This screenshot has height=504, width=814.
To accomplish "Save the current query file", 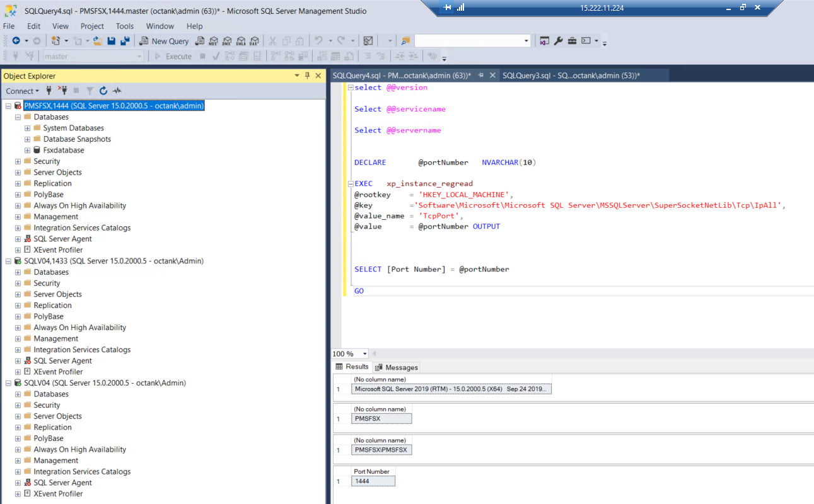I will point(110,40).
